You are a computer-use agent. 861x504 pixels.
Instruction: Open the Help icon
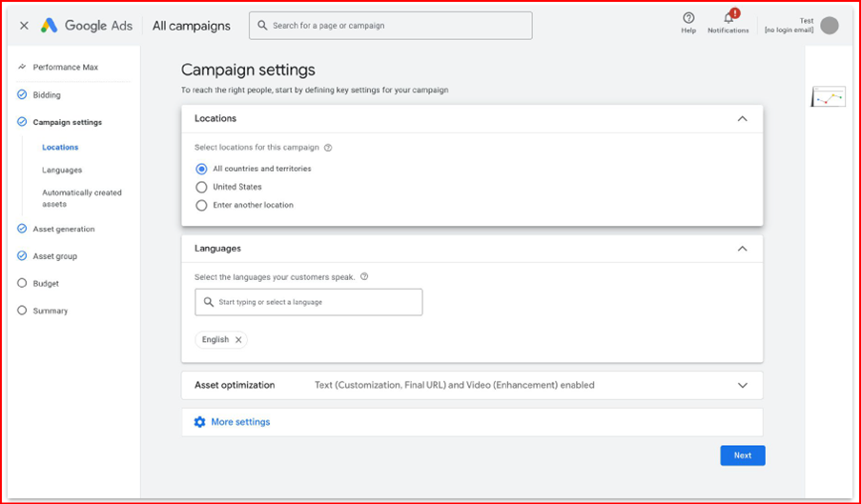coord(688,18)
